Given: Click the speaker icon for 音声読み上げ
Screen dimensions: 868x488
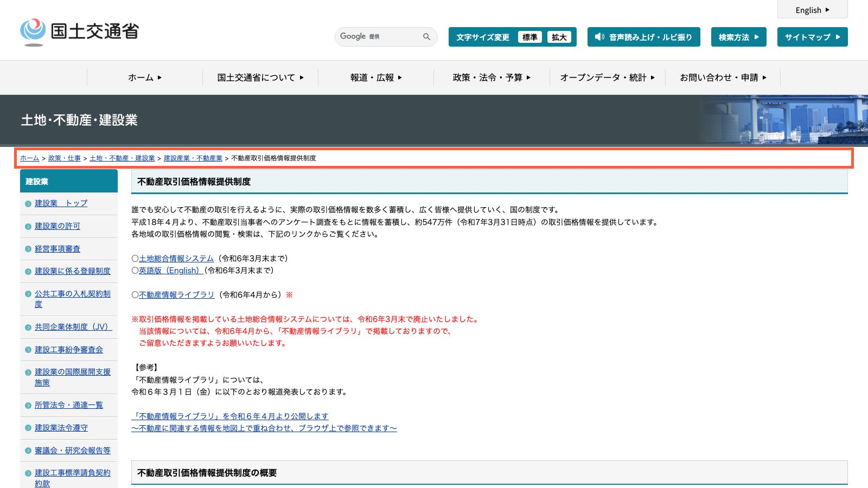Looking at the screenshot, I should point(599,37).
